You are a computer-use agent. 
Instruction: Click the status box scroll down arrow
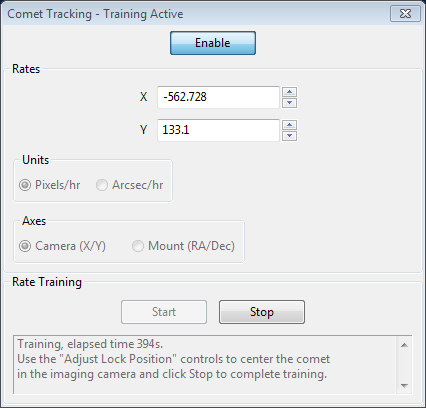tap(404, 386)
